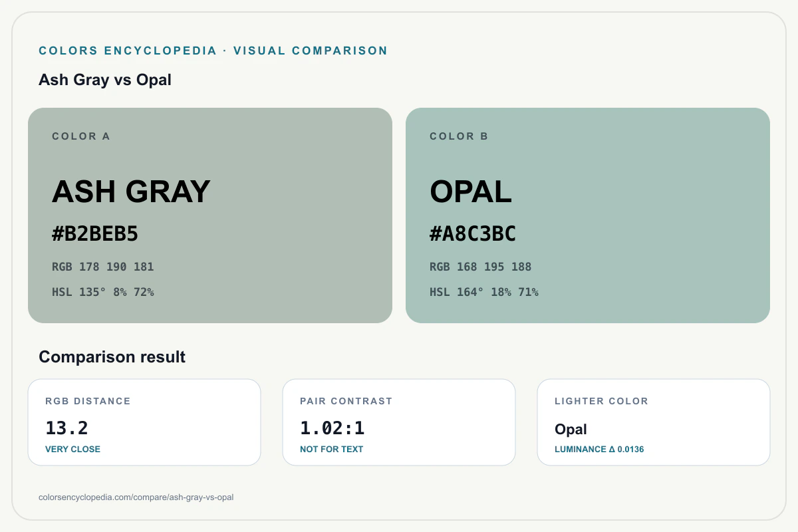Image resolution: width=798 pixels, height=532 pixels.
Task: Click the 'LIGHTER COLOR' card label
Action: (601, 401)
